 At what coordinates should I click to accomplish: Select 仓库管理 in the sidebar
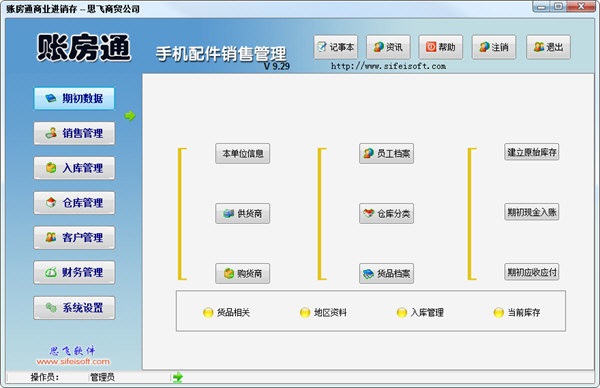[74, 203]
